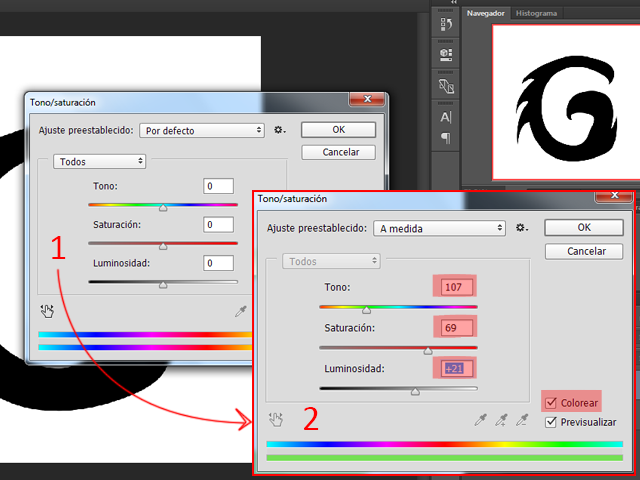Open the Character panel icon (A|)

coord(446,118)
